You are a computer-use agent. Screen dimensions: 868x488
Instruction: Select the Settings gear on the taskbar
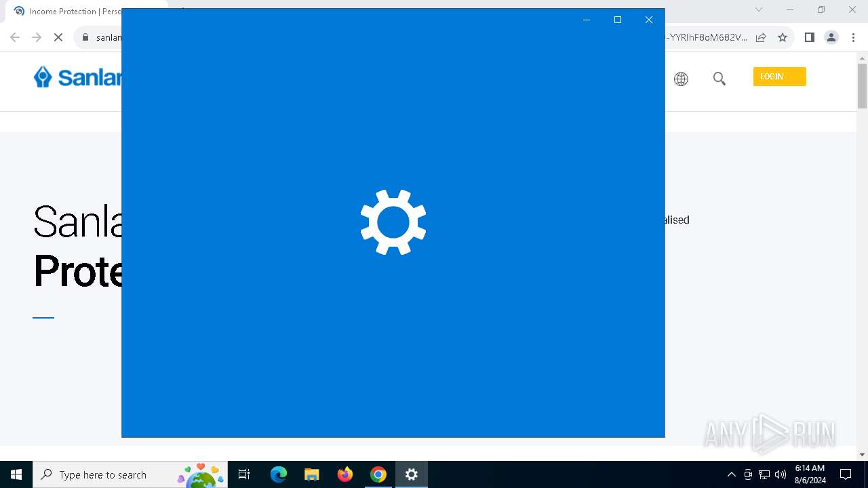coord(412,474)
